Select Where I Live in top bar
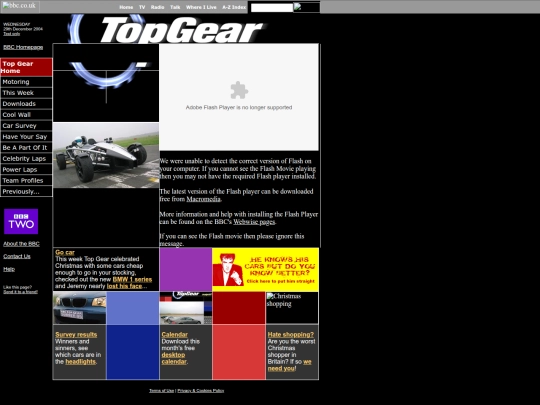Viewport: 540px width, 405px height. tap(201, 7)
